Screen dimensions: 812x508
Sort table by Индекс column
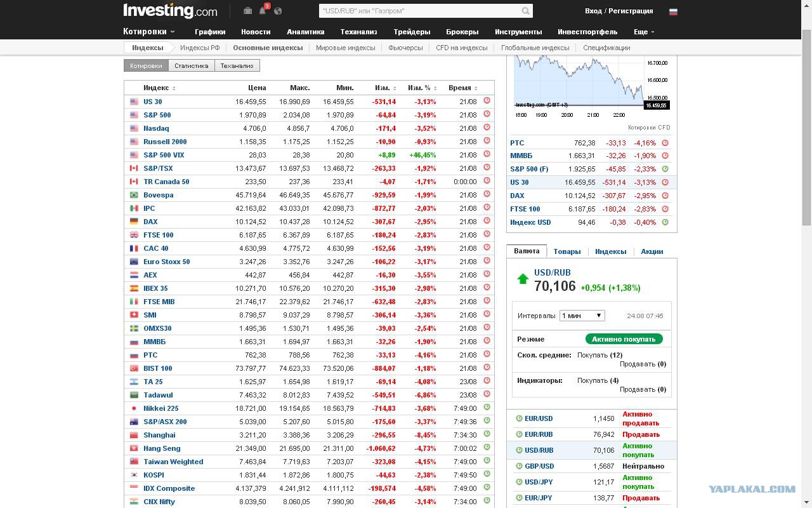159,88
